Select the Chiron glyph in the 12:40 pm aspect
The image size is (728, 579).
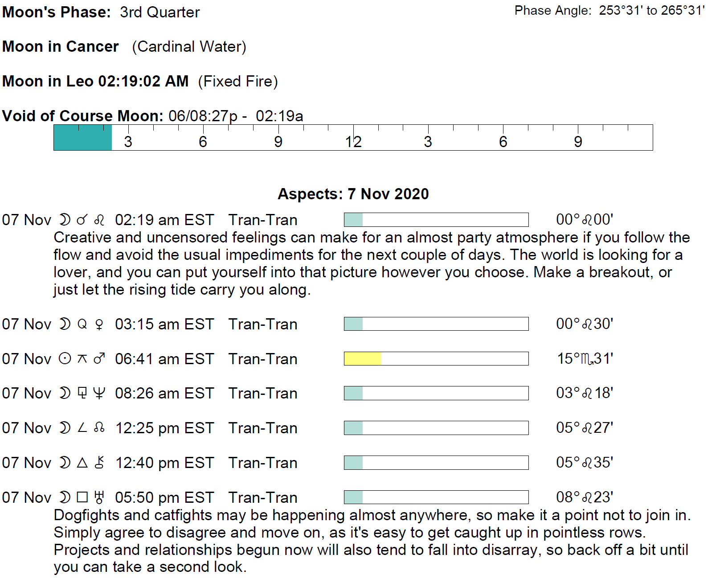[99, 463]
